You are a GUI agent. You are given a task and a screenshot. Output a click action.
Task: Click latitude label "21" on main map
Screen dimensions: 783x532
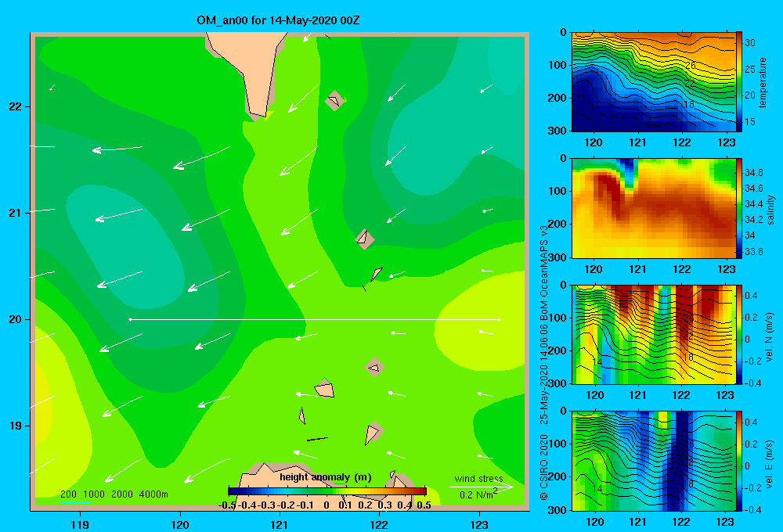(16, 213)
